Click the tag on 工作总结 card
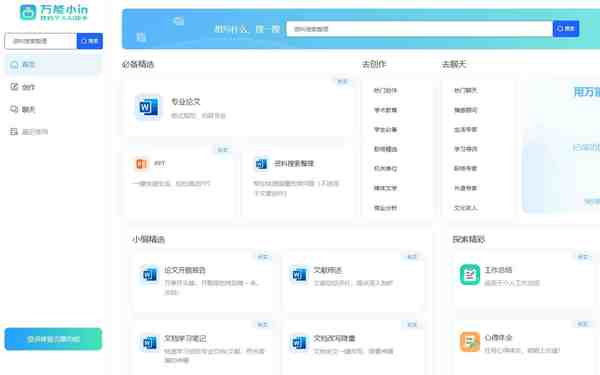600x375 pixels. point(582,257)
